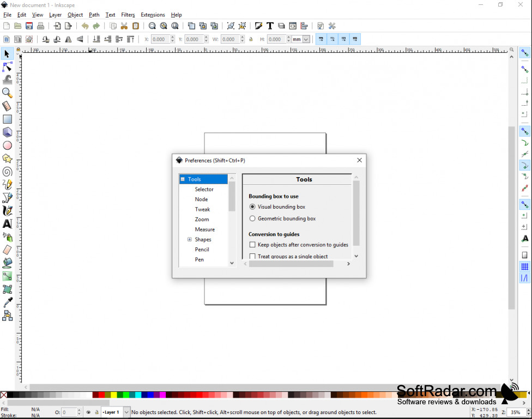The width and height of the screenshot is (532, 419).
Task: Collapse the Tools tree node
Action: click(x=183, y=179)
